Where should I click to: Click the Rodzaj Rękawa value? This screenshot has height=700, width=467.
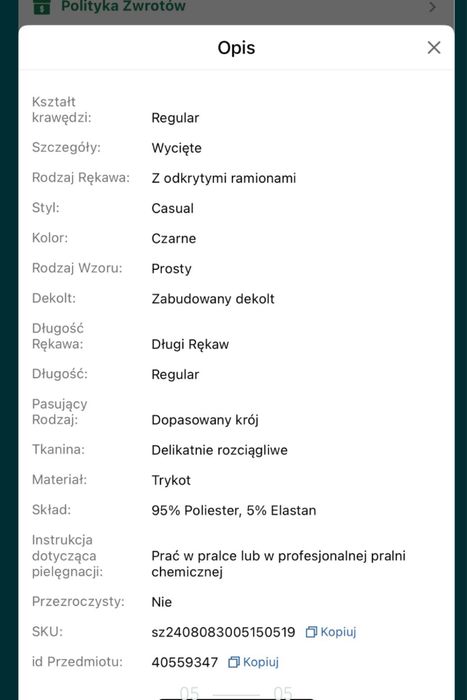pyautogui.click(x=223, y=178)
